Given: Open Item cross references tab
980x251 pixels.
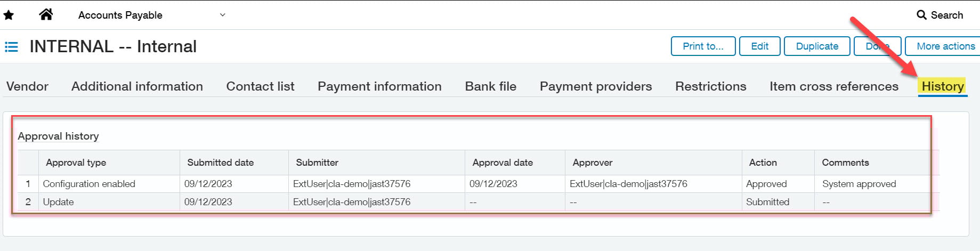Looking at the screenshot, I should tap(833, 86).
